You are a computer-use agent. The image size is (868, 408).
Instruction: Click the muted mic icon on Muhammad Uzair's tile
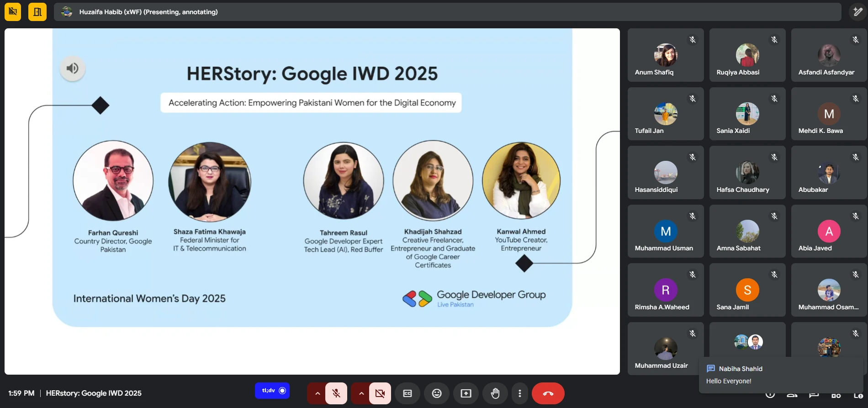point(693,334)
